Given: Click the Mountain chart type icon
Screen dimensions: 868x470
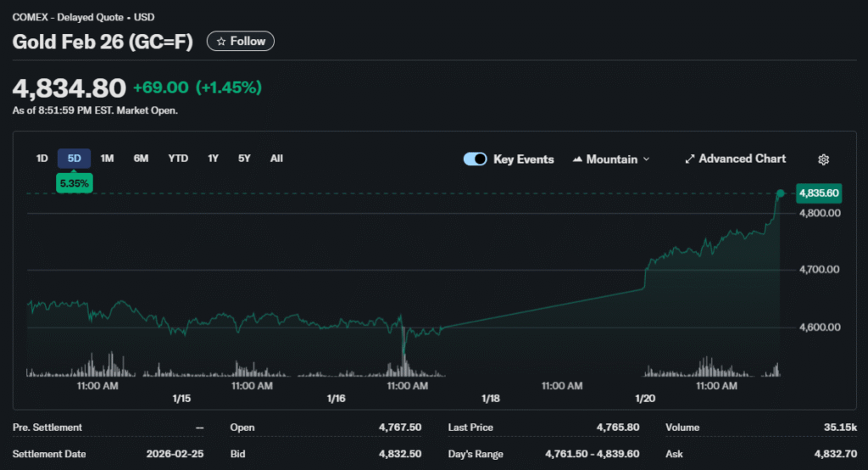Looking at the screenshot, I should tap(578, 159).
